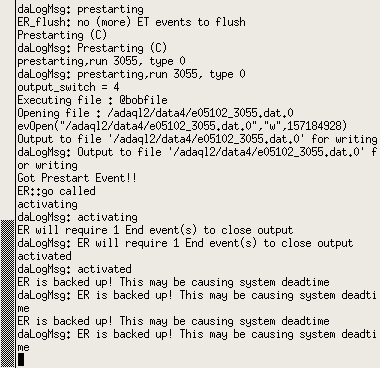The width and height of the screenshot is (380, 368).
Task: Click the wrapped "or writing" line
Action: click(47, 165)
